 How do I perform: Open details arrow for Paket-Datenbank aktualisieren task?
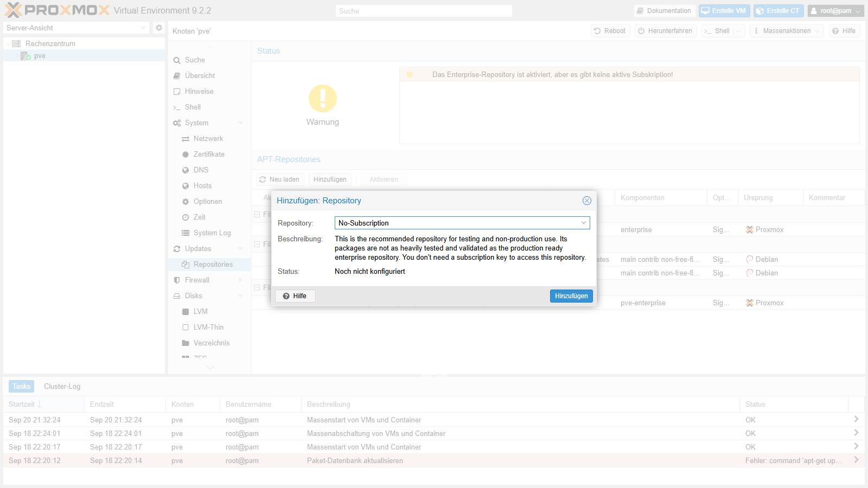856,460
